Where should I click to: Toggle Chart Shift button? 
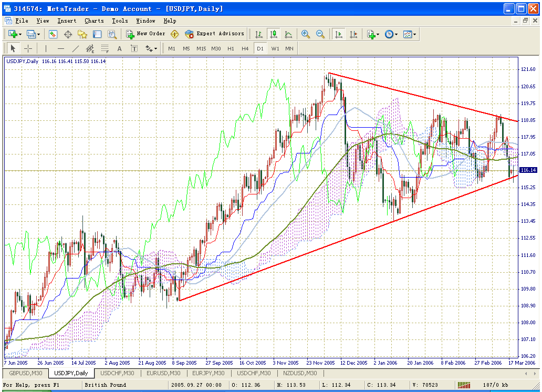tap(353, 34)
